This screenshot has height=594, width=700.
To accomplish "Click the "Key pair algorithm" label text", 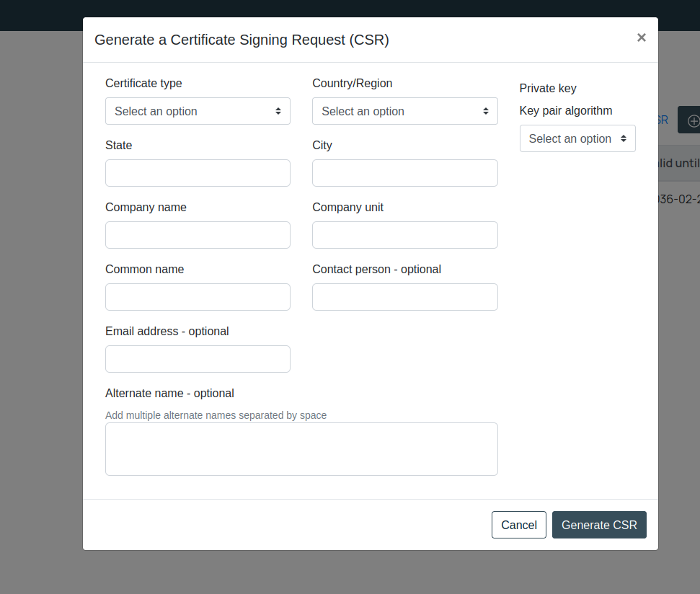I will tap(566, 111).
